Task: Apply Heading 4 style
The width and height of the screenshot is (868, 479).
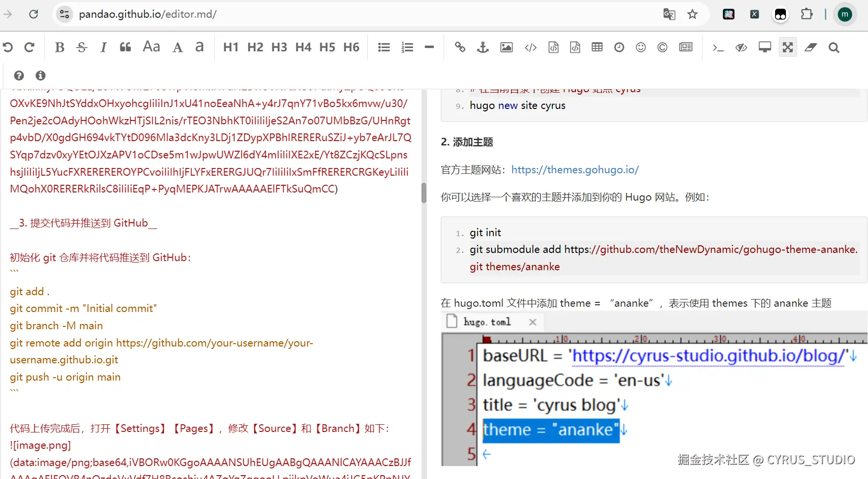Action: click(x=303, y=47)
